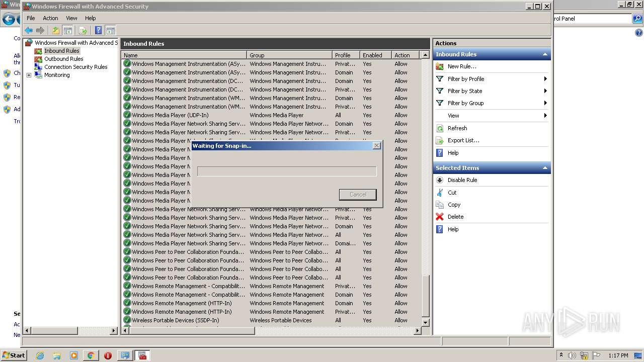Collapse the Selected Items actions section
This screenshot has height=362, width=644.
click(x=544, y=168)
